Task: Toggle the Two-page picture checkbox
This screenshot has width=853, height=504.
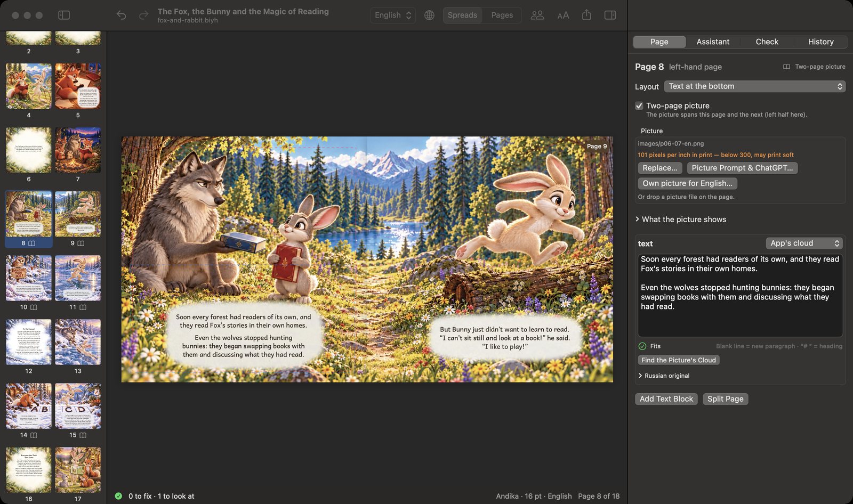Action: click(x=639, y=105)
